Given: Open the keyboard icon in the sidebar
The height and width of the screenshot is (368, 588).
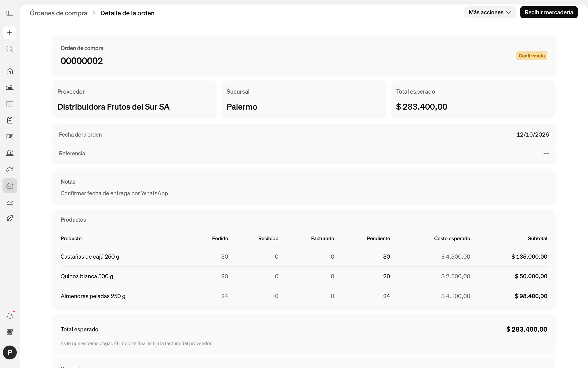Looking at the screenshot, I should tap(10, 137).
